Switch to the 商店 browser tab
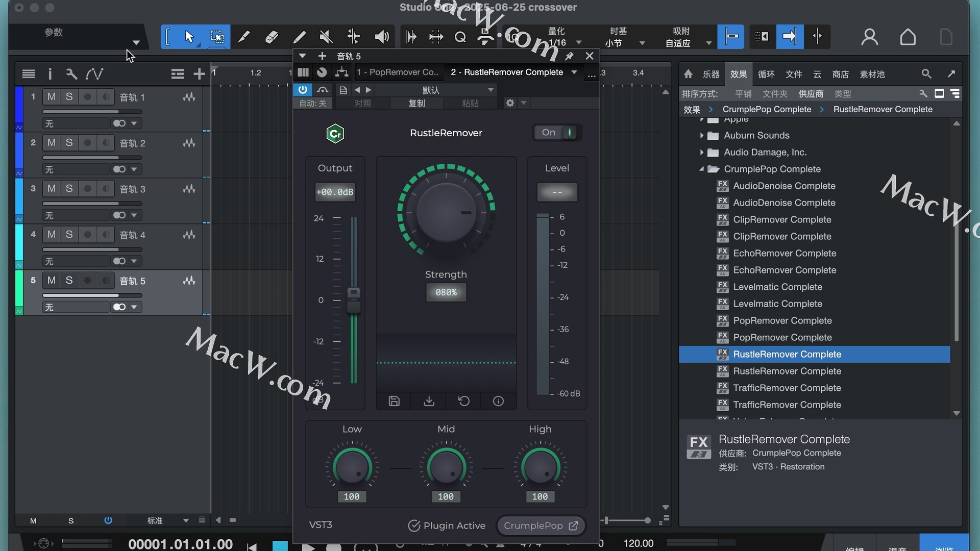 [840, 74]
